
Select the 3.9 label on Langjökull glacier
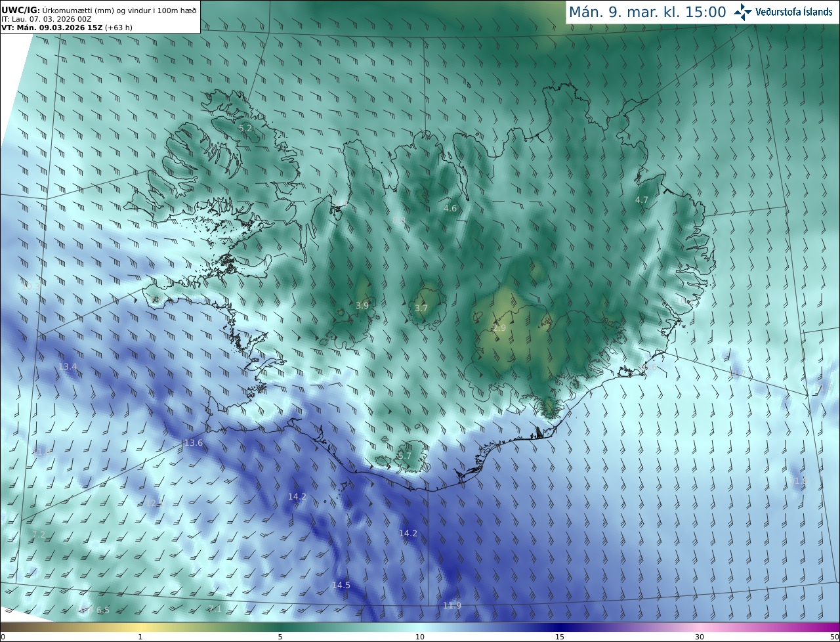click(x=362, y=305)
